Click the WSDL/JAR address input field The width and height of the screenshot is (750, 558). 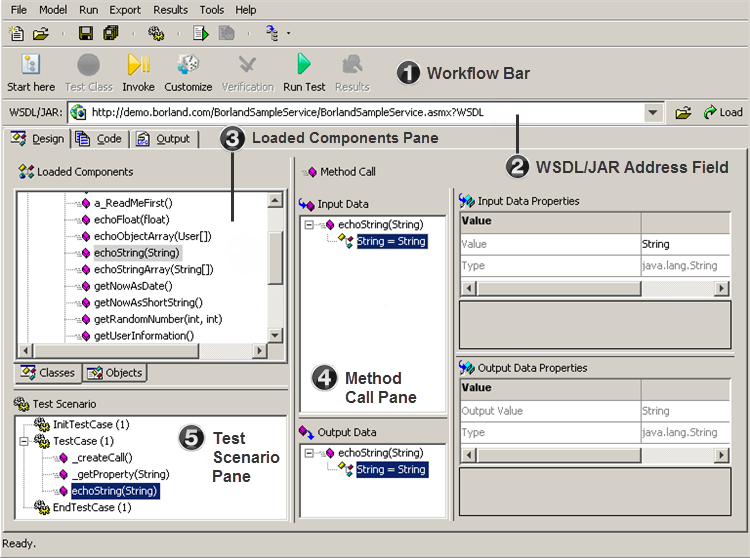coord(360,112)
